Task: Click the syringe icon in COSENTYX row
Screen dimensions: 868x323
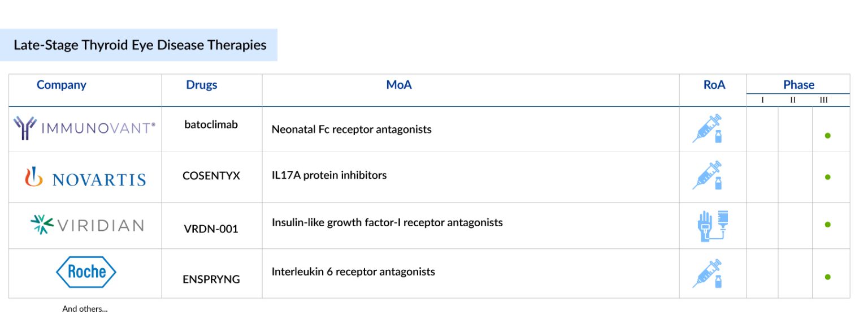Action: [x=708, y=175]
